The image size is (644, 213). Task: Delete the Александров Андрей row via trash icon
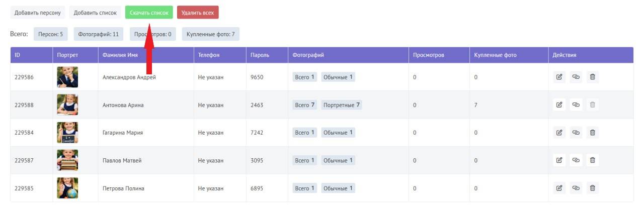(593, 77)
